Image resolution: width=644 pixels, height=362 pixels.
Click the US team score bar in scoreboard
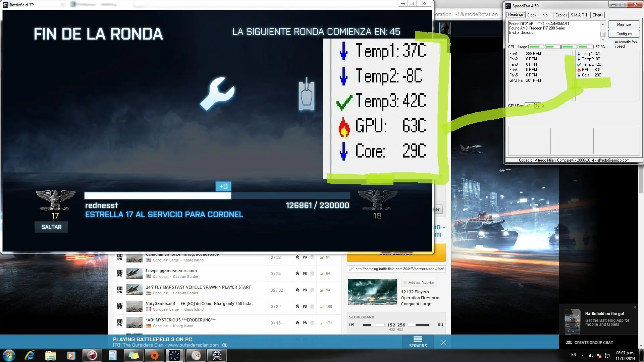pyautogui.click(x=374, y=325)
